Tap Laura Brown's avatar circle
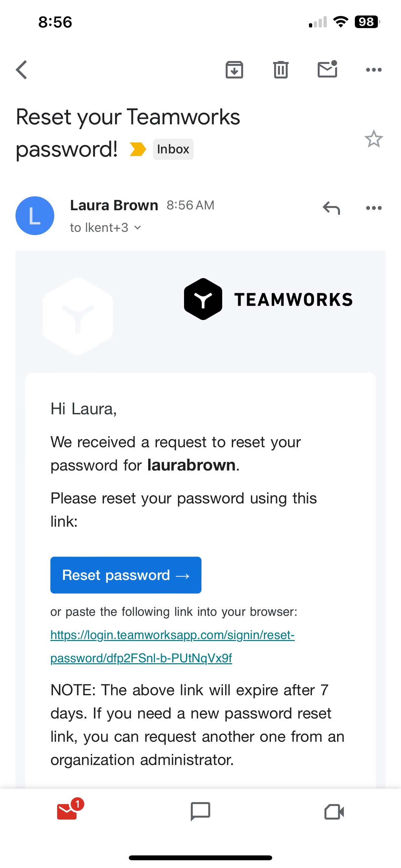Image resolution: width=401 pixels, height=868 pixels. coord(34,216)
